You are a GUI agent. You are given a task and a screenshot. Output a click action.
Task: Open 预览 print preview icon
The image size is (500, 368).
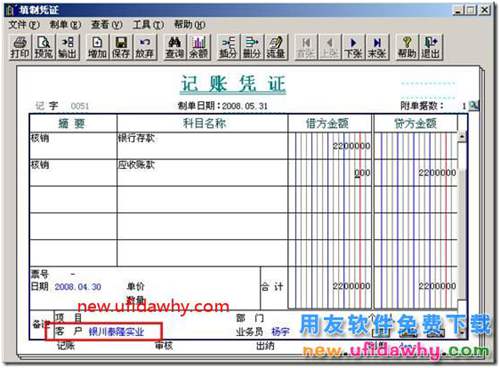click(x=44, y=47)
